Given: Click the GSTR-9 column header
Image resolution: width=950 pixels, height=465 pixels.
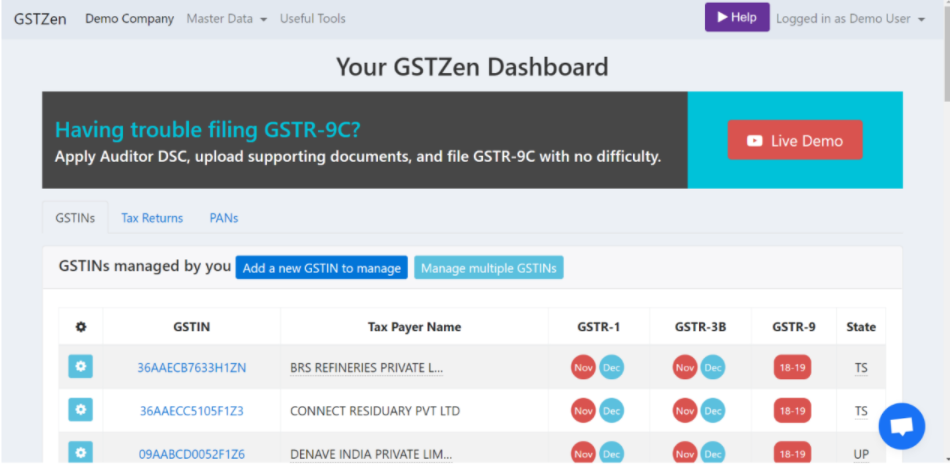Looking at the screenshot, I should point(794,327).
